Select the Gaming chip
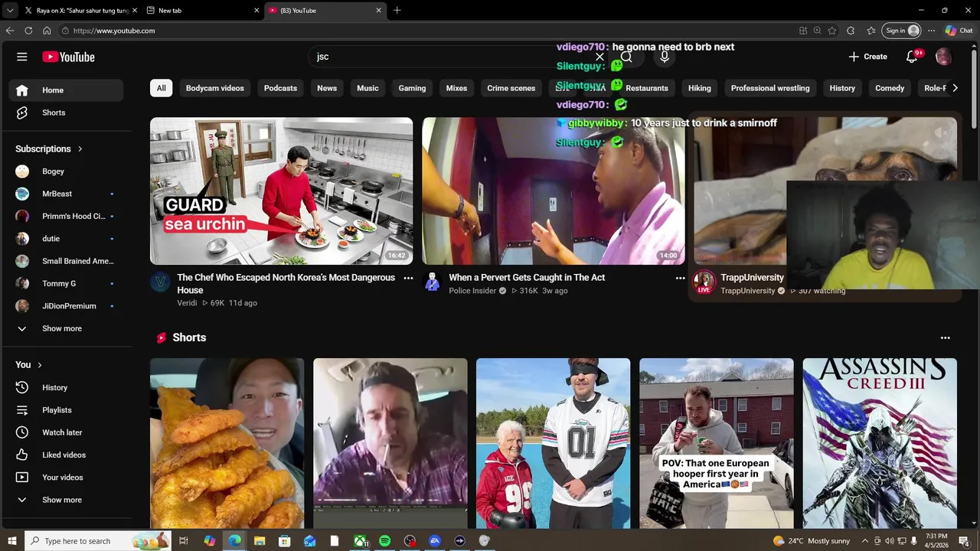Image resolution: width=980 pixels, height=551 pixels. pyautogui.click(x=412, y=88)
